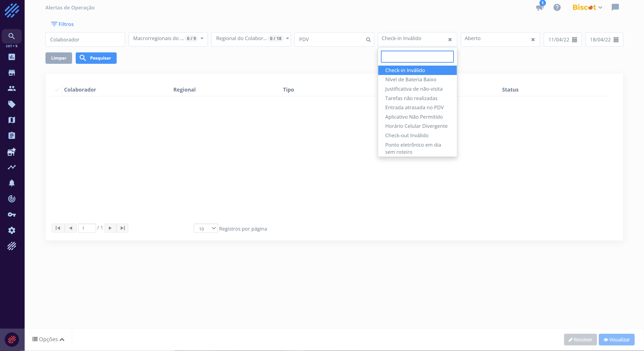Open the trend line chart icon
Screen dimensions: 644x351
tap(12, 167)
